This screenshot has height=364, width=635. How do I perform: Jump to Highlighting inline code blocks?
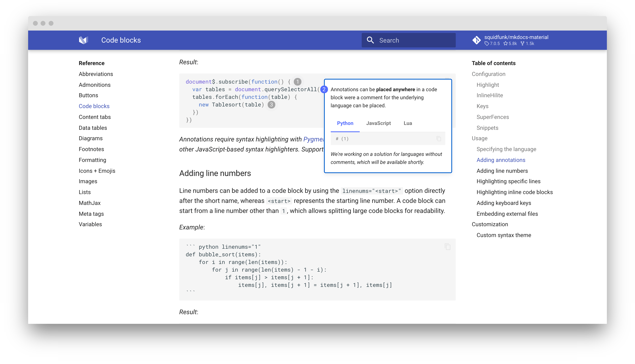tap(514, 192)
